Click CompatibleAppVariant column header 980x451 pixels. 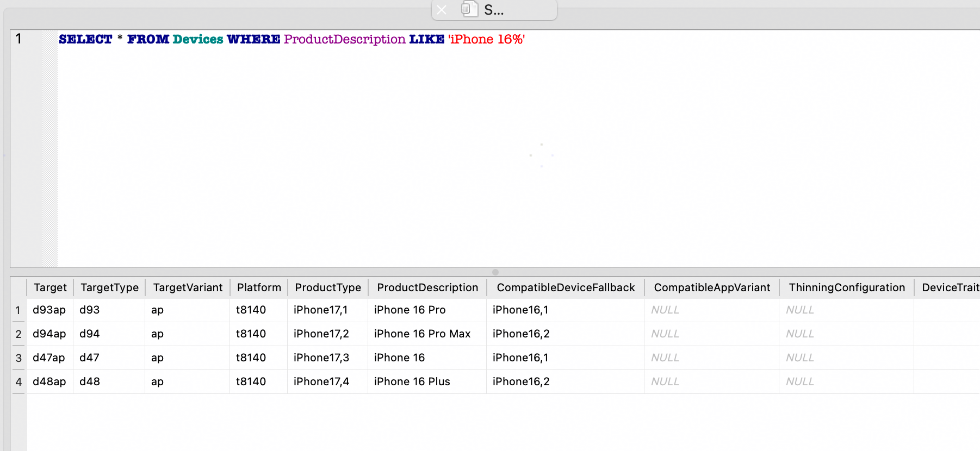(712, 287)
